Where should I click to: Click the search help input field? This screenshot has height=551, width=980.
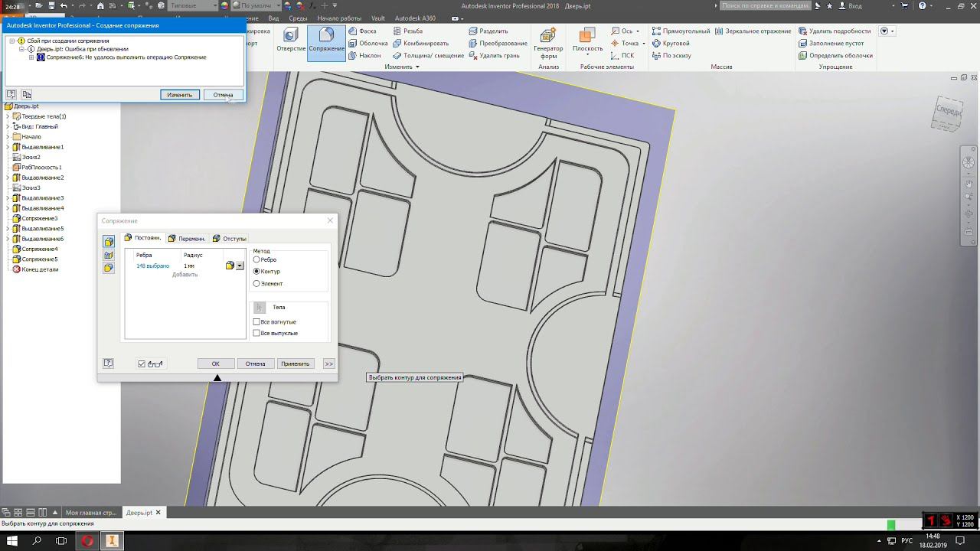point(765,5)
